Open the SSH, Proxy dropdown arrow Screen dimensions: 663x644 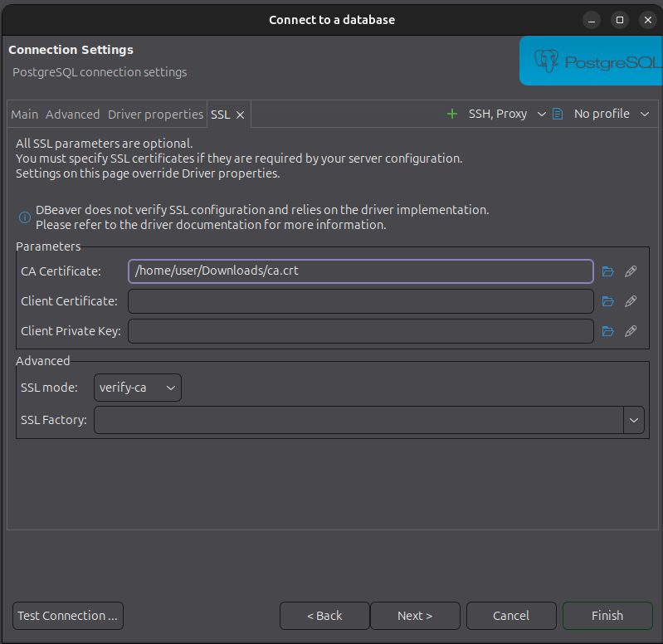(541, 115)
